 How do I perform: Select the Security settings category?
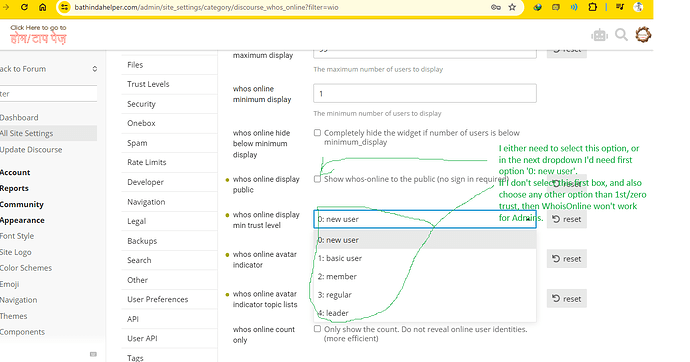pyautogui.click(x=169, y=104)
